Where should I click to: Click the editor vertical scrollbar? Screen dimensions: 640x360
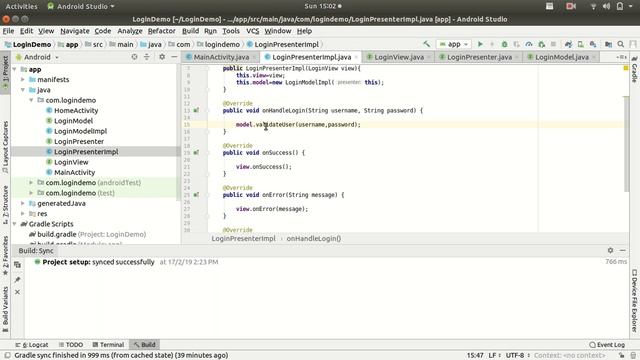tap(627, 144)
